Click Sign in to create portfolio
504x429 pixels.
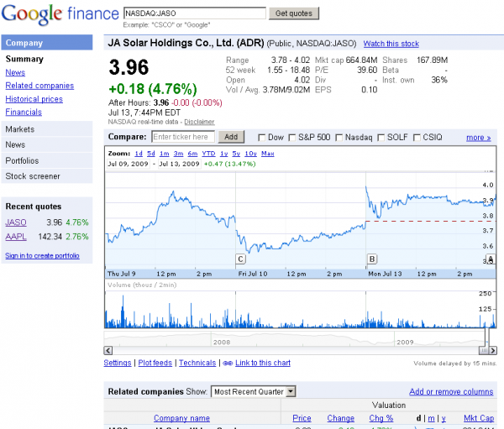(42, 256)
